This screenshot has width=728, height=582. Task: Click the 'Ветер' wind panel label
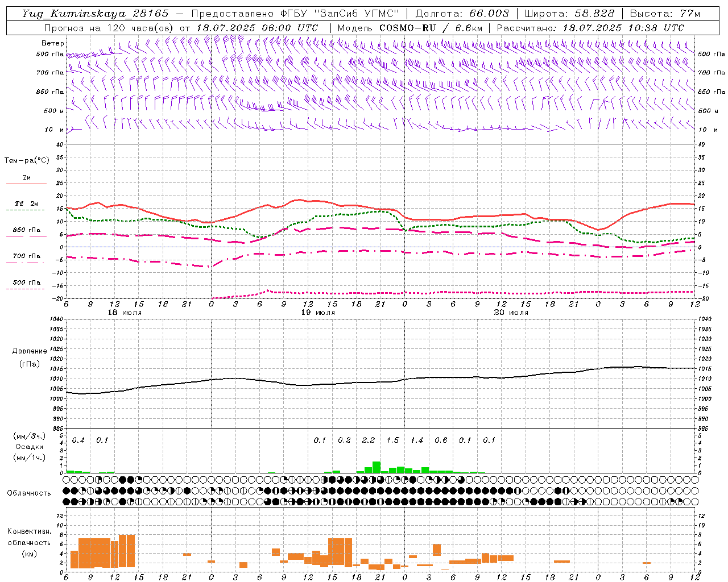click(x=53, y=43)
